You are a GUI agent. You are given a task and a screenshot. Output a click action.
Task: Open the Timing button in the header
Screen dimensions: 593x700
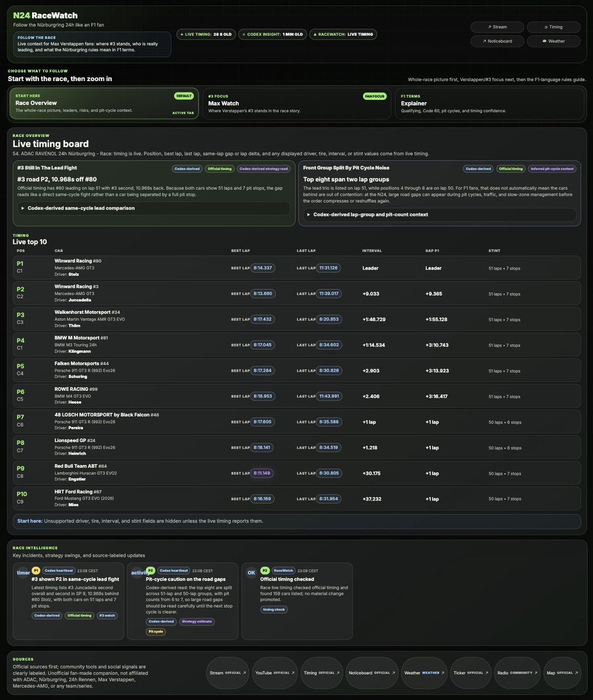tap(553, 27)
